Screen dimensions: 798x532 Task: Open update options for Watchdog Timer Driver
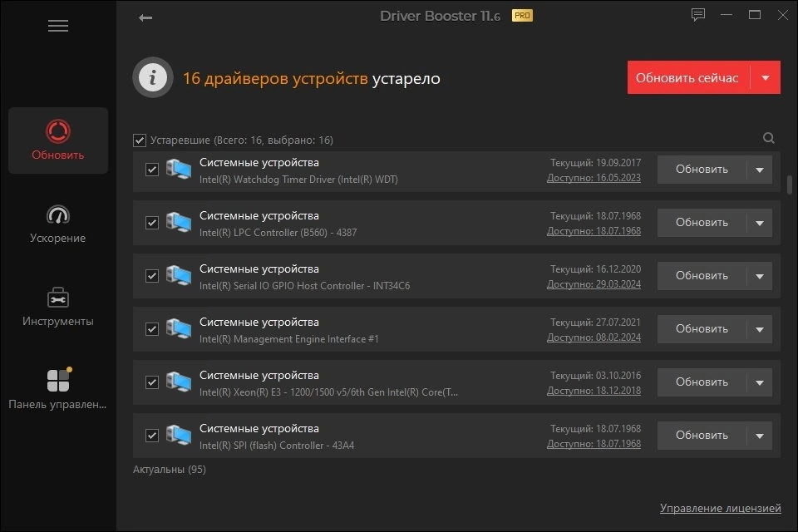click(759, 170)
